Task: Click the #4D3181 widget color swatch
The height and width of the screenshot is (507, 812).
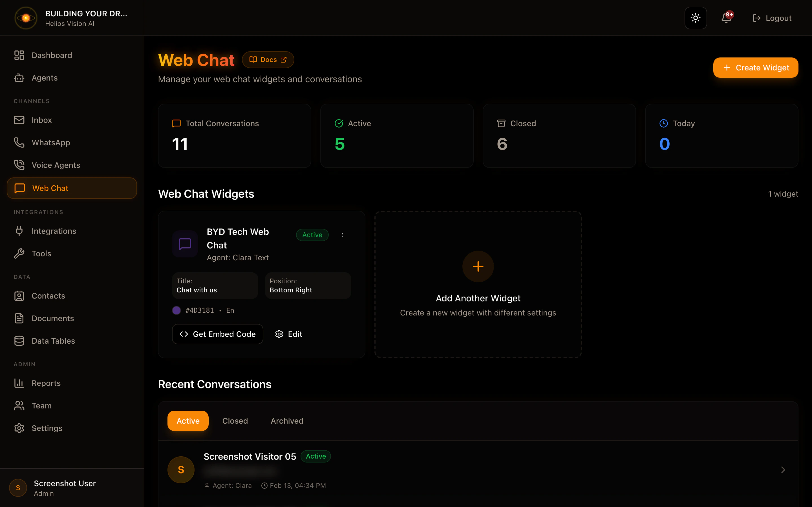Action: point(176,310)
